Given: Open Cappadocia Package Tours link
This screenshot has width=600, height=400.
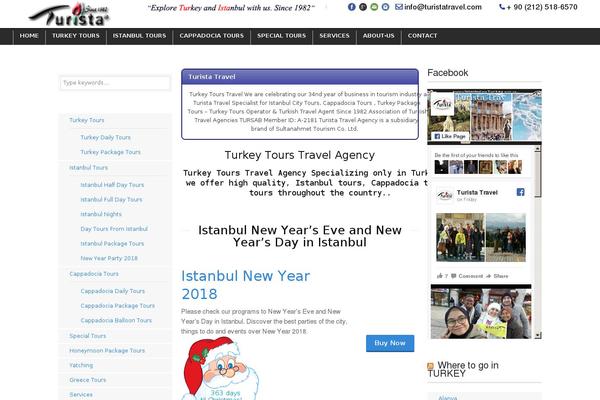Looking at the screenshot, I should (117, 306).
